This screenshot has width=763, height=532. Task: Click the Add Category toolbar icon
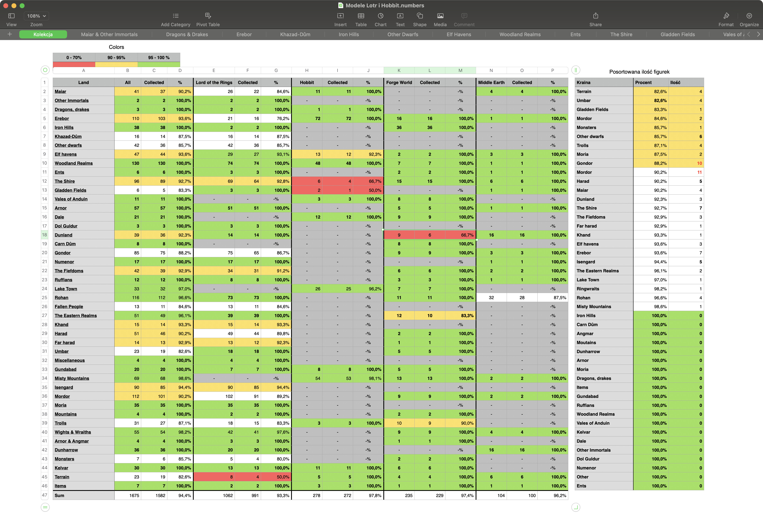(x=176, y=16)
